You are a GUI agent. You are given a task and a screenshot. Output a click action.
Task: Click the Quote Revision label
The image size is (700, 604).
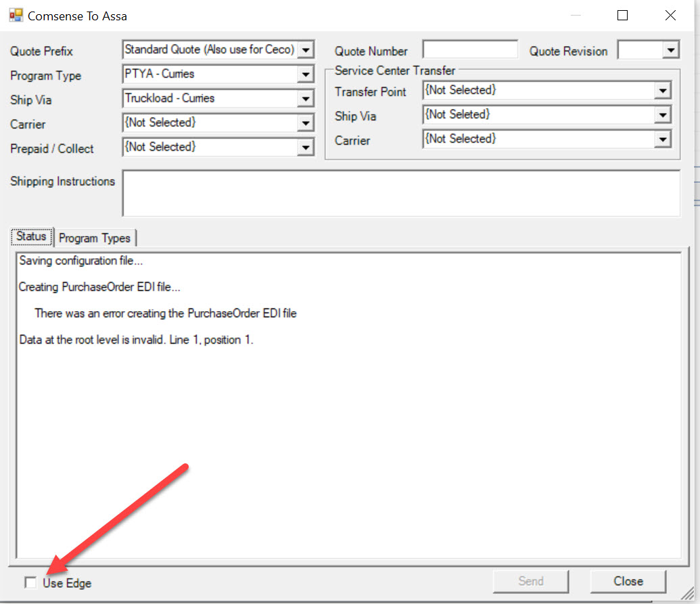568,51
